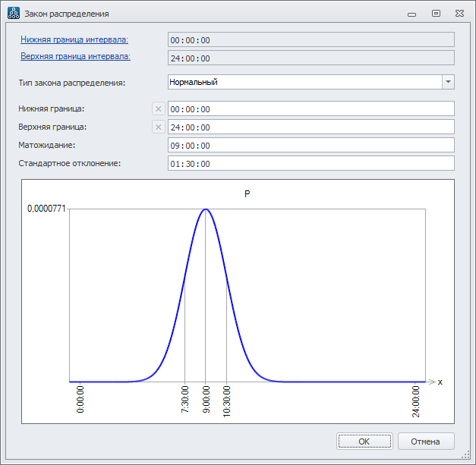This screenshot has height=465, width=476.
Task: Click the app icon in title bar
Action: pos(13,14)
